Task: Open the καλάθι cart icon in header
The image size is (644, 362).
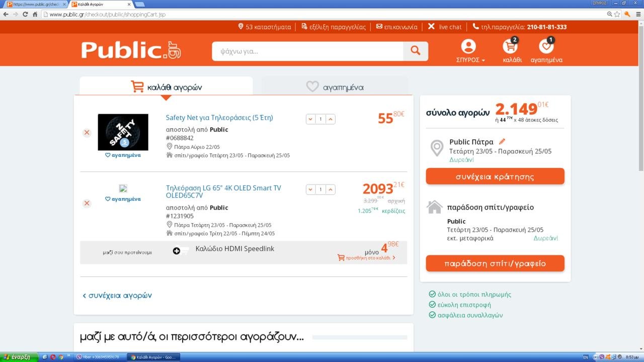Action: tap(512, 50)
